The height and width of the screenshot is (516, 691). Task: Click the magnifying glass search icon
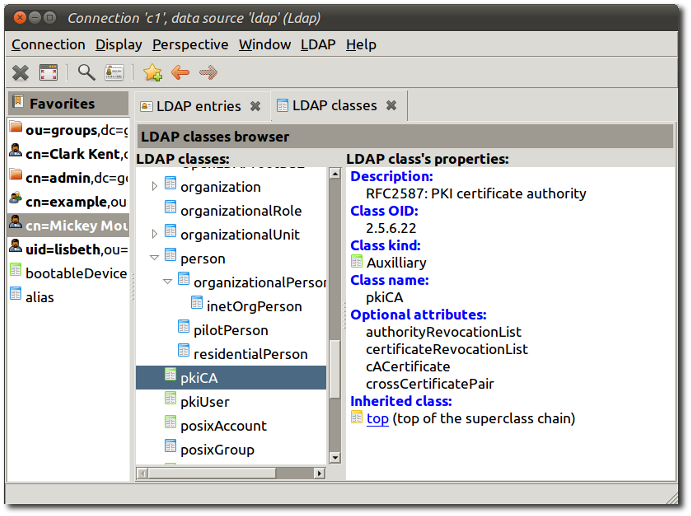[x=87, y=72]
